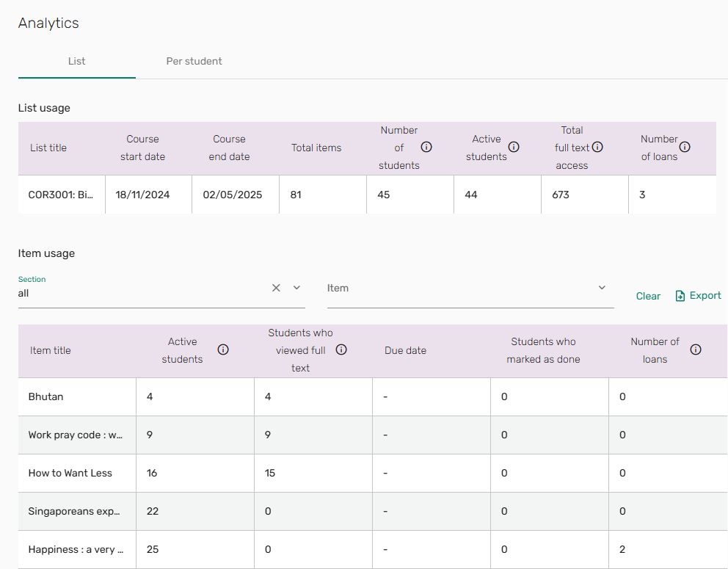Sort by Students who marked as done header
This screenshot has width=728, height=569.
tap(545, 350)
